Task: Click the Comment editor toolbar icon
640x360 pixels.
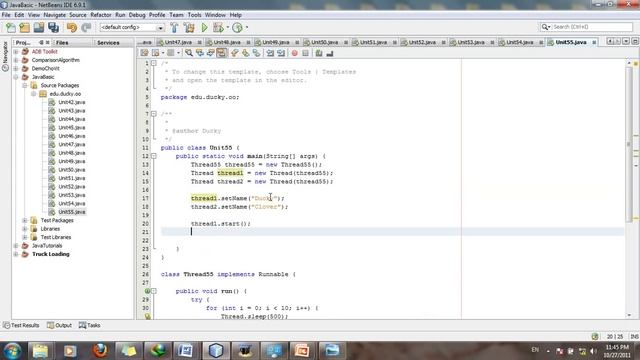Action: click(319, 53)
